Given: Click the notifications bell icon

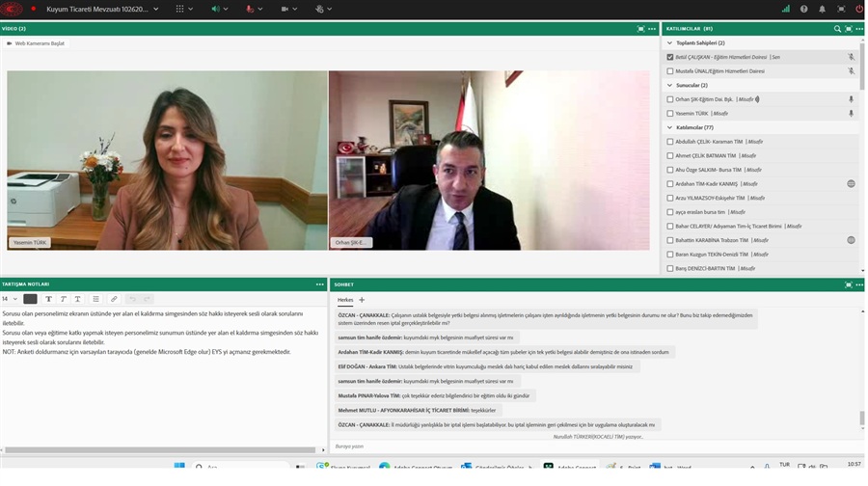Looking at the screenshot, I should [823, 8].
